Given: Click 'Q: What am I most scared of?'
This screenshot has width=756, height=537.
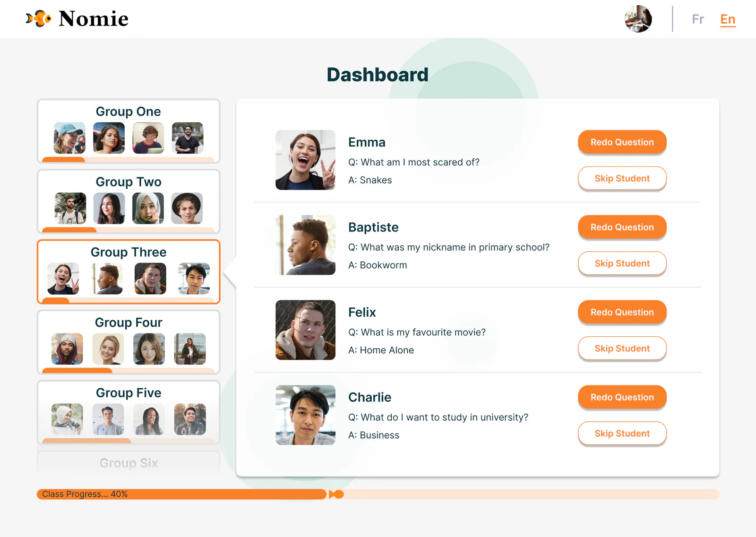Looking at the screenshot, I should pos(414,162).
